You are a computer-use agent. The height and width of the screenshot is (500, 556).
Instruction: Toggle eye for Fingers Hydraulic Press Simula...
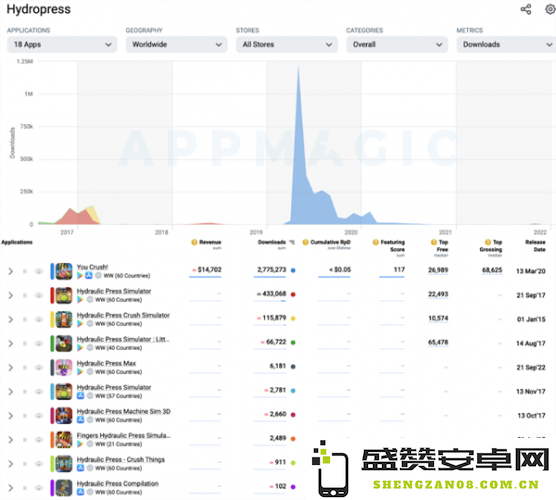39,440
